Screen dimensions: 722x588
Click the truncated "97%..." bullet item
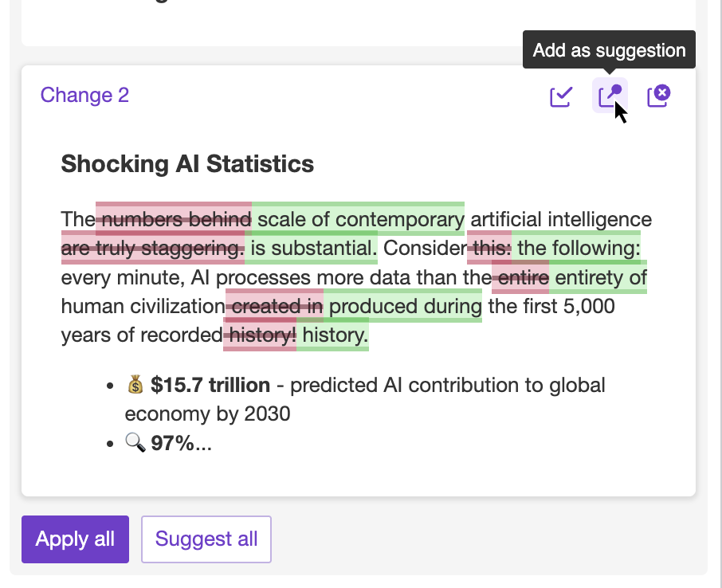(x=182, y=443)
